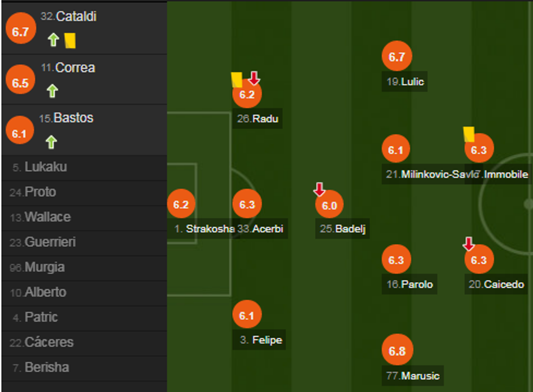Viewport: 533px width, 392px height.
Task: Select Felipe's 6.1 rating circle
Action: pyautogui.click(x=247, y=315)
